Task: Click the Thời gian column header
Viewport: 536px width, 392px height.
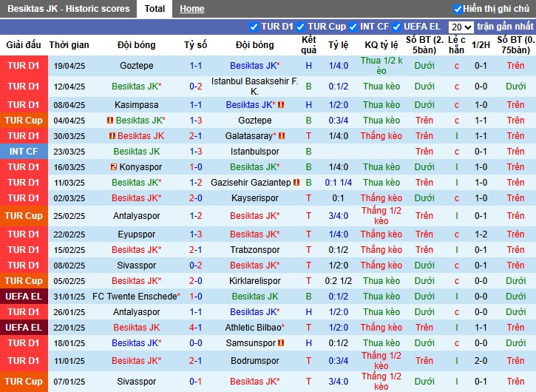Action: tap(69, 45)
